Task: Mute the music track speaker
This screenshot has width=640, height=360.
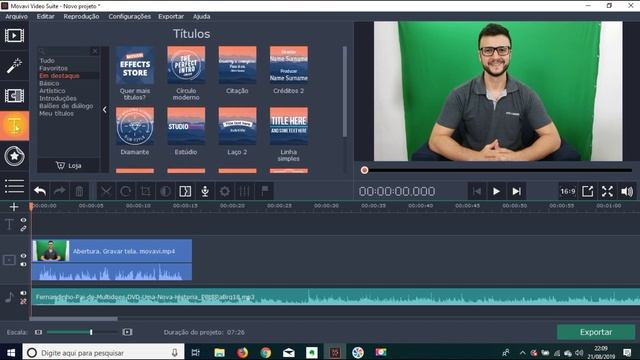Action: (x=23, y=293)
